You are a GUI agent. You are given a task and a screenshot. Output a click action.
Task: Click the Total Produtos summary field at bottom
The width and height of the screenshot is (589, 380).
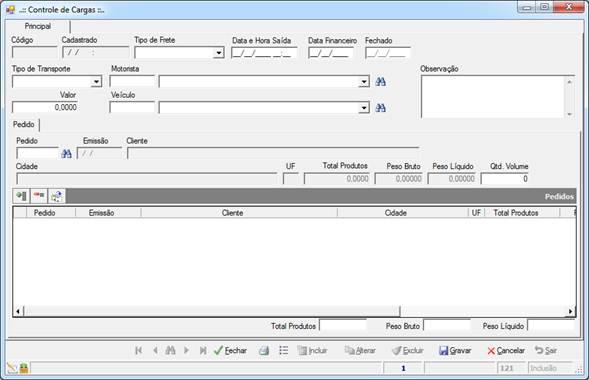(343, 326)
